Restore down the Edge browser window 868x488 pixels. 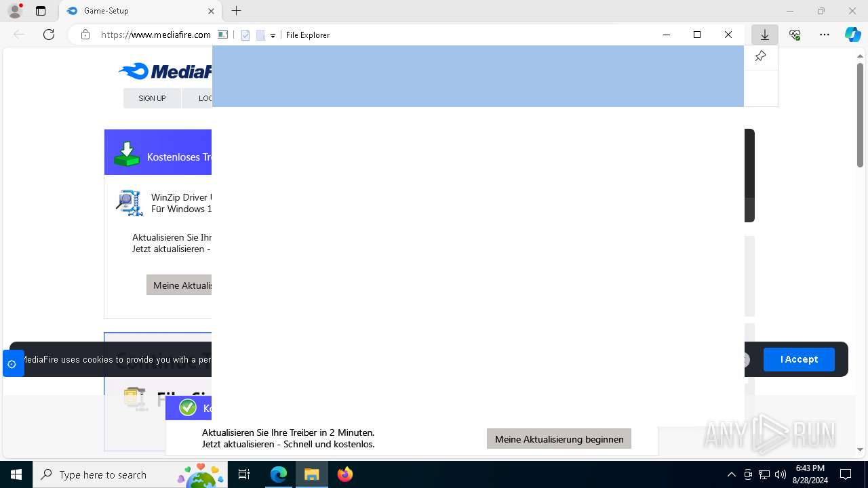pos(821,11)
